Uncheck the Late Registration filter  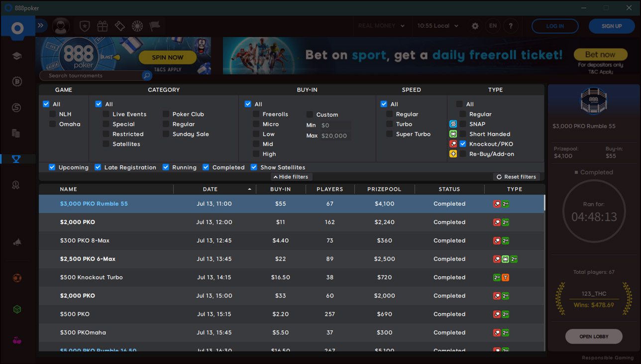pos(98,167)
